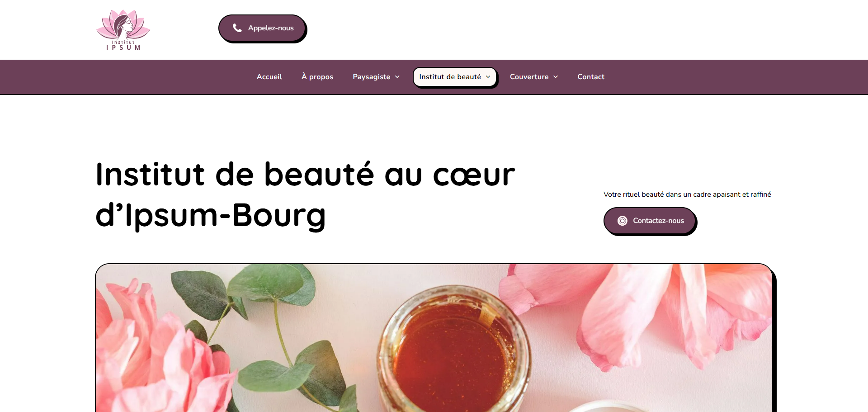
Task: Click the heading Institut de beauté au cœur
Action: [x=305, y=175]
